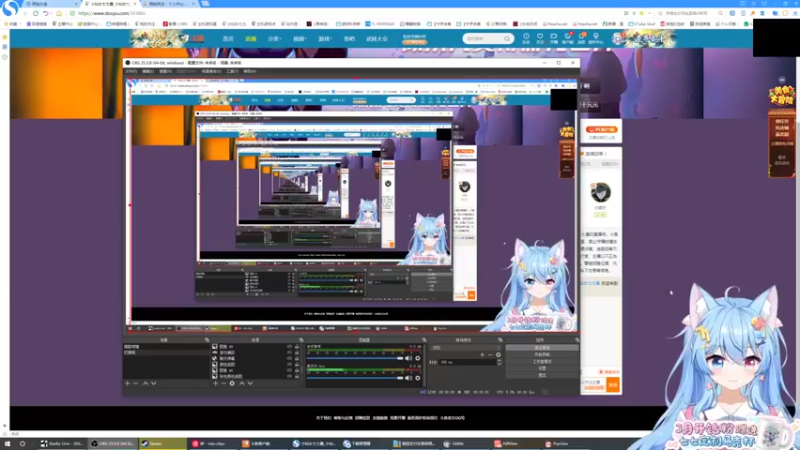Click the browser refresh icon
This screenshot has width=800, height=450.
[36, 13]
